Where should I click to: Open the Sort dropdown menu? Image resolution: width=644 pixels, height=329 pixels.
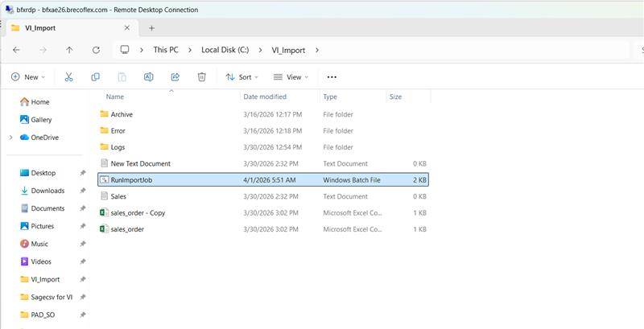tap(242, 77)
